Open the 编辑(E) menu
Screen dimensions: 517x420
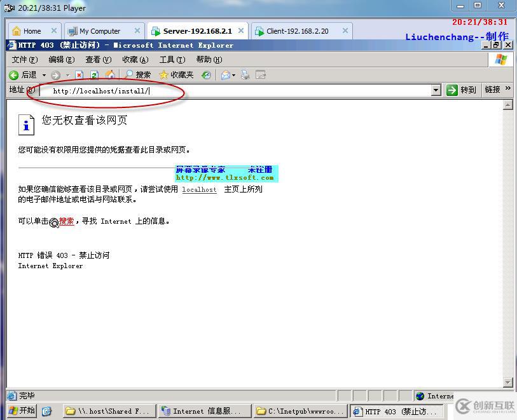[62, 60]
